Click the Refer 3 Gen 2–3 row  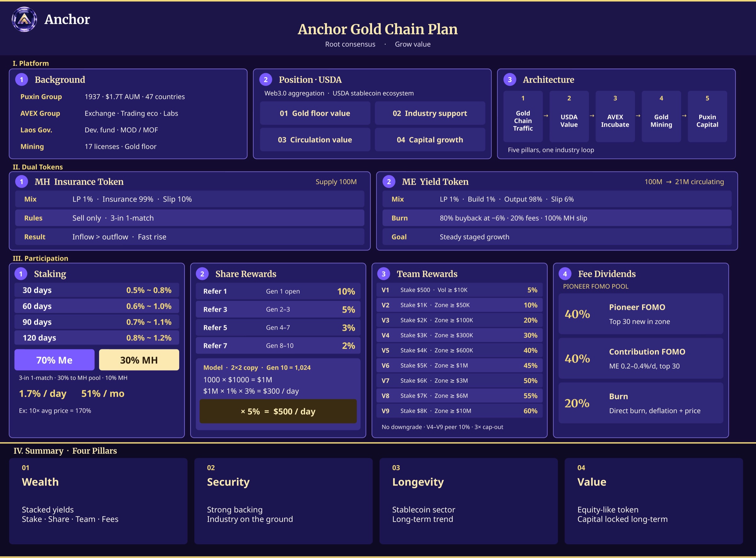[x=278, y=309]
